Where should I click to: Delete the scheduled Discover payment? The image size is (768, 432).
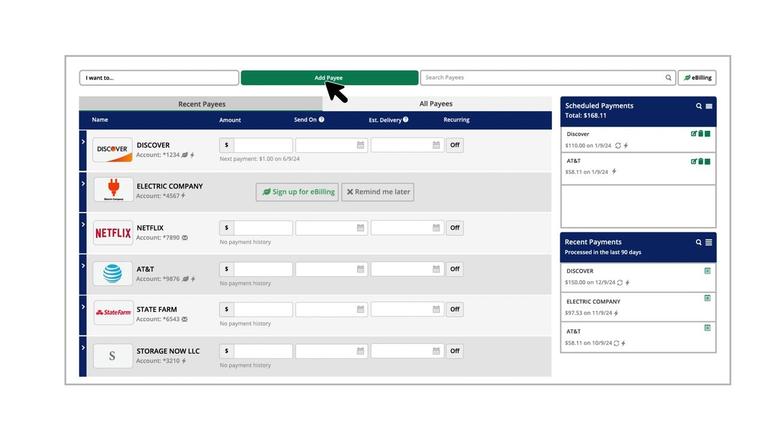click(x=700, y=133)
